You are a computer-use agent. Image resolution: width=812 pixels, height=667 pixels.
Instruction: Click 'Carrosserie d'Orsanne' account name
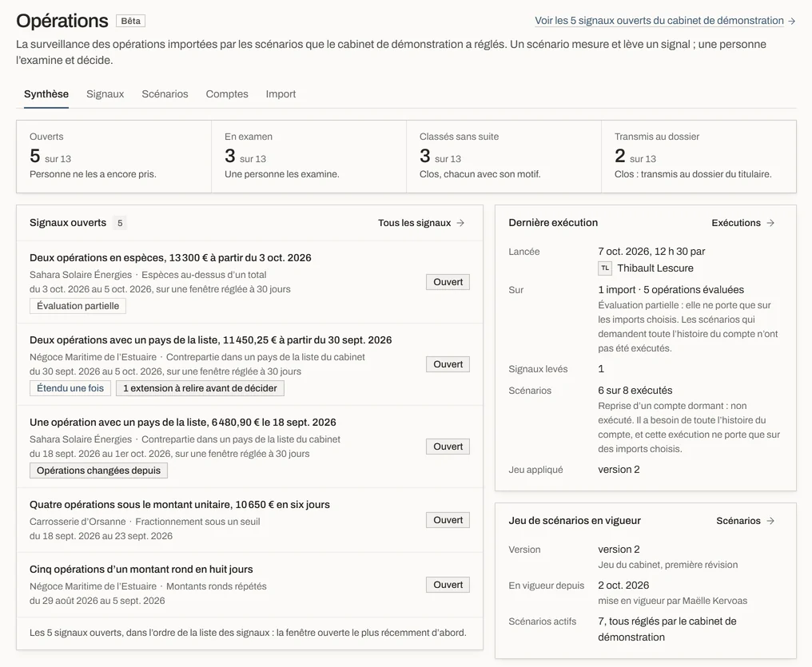(x=78, y=522)
